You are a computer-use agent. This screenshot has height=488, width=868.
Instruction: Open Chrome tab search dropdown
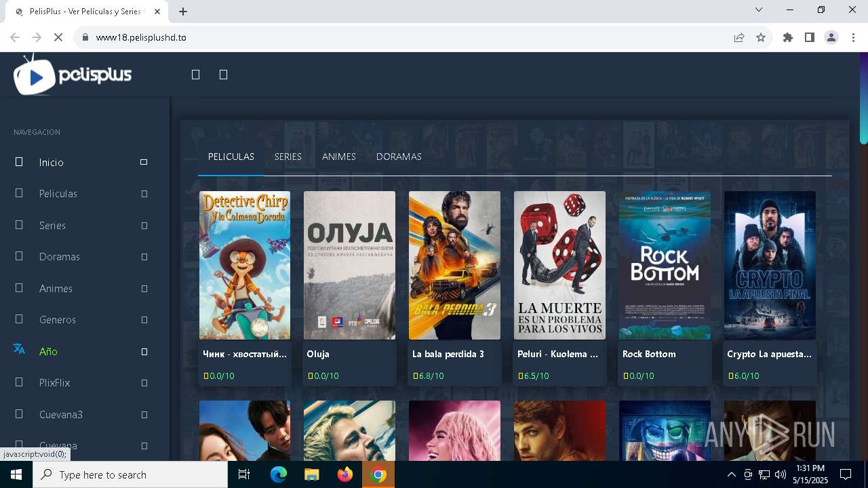pos(759,9)
